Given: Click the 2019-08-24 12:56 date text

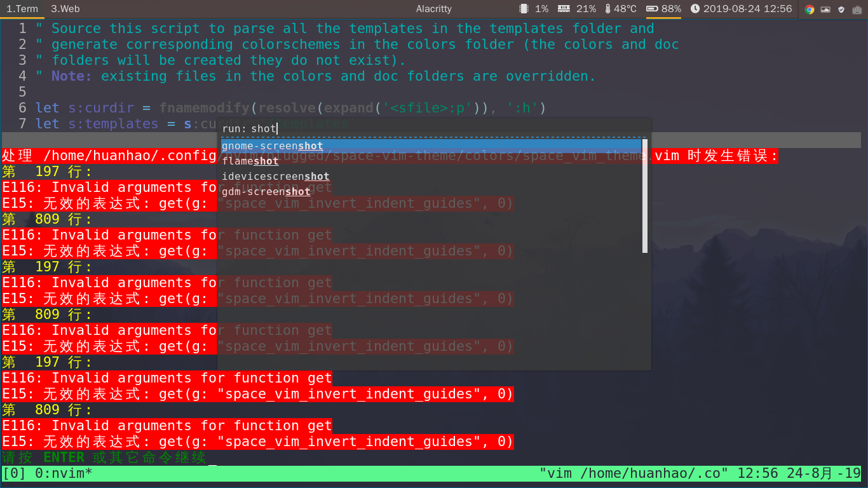Looking at the screenshot, I should tap(748, 9).
